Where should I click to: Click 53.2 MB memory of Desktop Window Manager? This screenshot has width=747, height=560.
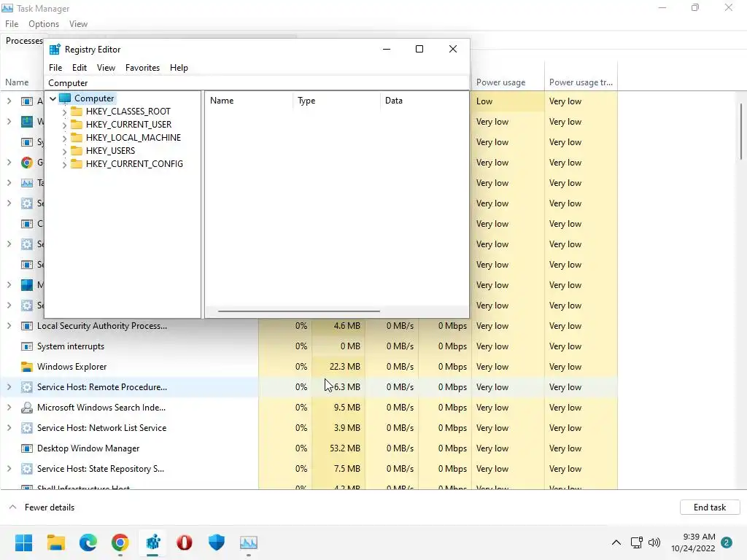344,448
